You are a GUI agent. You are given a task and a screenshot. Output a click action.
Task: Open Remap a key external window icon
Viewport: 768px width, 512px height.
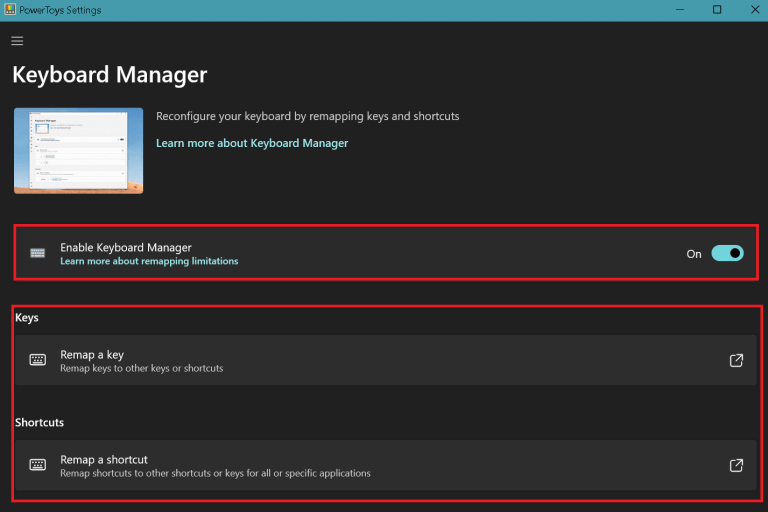coord(736,360)
